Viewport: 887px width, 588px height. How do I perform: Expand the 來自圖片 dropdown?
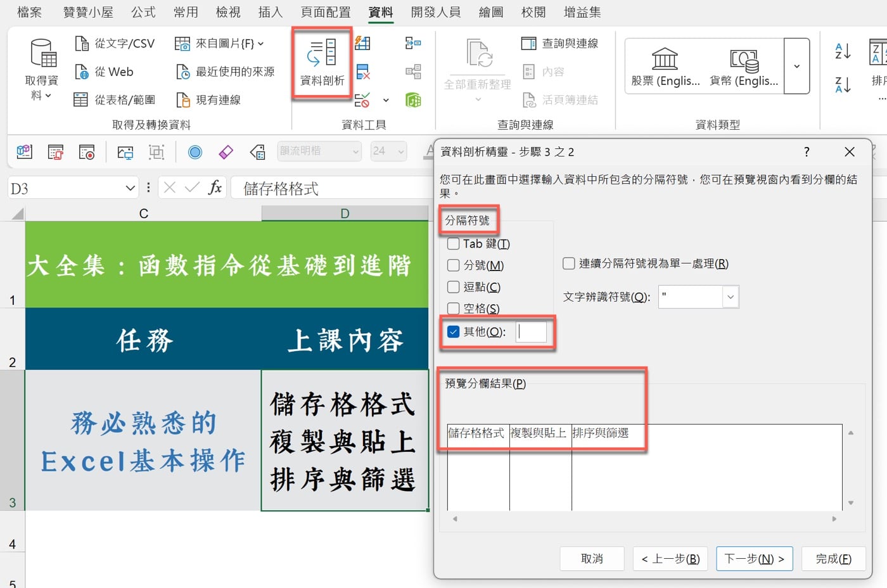point(260,43)
